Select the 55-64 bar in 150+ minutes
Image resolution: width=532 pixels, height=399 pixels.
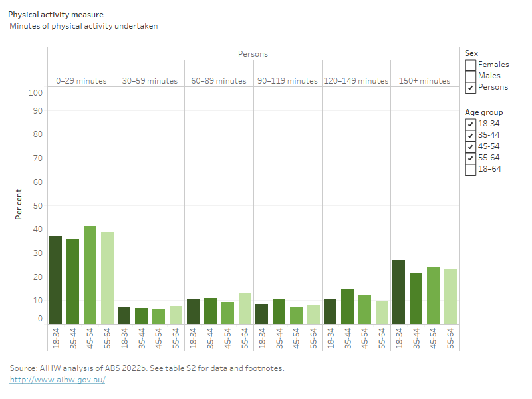click(450, 296)
